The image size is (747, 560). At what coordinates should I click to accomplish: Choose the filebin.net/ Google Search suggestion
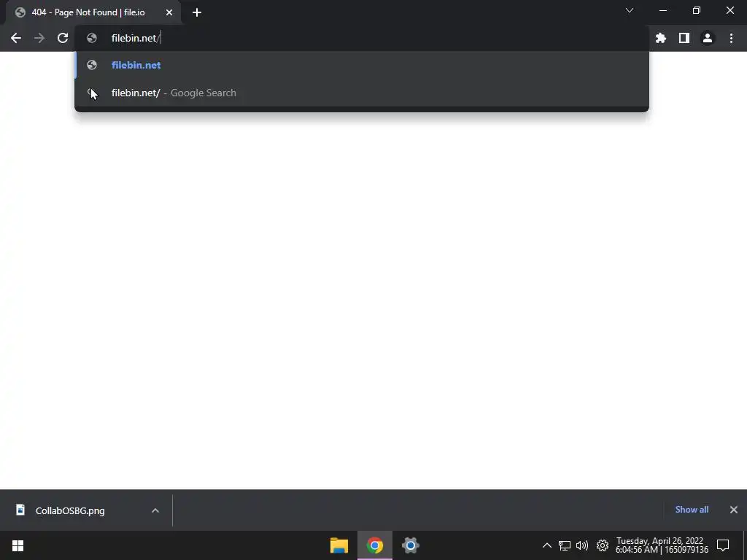(x=362, y=93)
